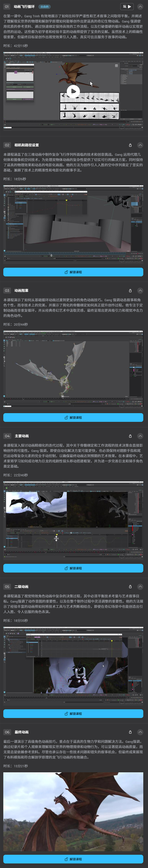
Task: Click lesson title 动画阻塞
Action: click(21, 291)
